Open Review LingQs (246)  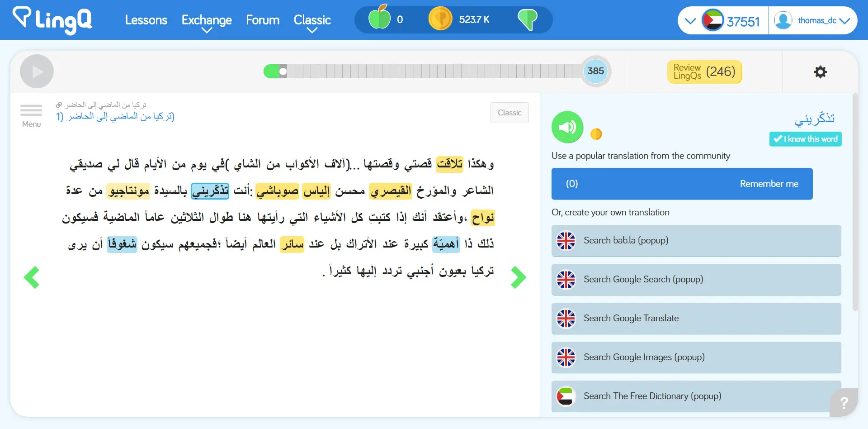tap(704, 71)
